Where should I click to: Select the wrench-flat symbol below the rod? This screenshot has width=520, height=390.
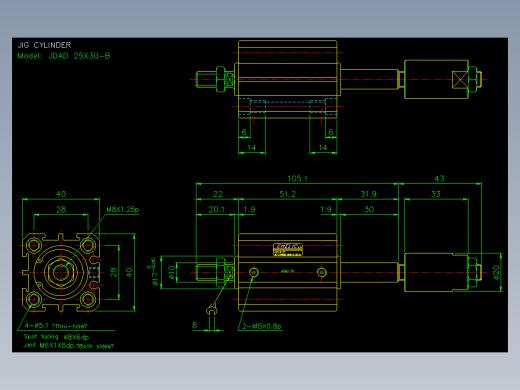coord(211,311)
